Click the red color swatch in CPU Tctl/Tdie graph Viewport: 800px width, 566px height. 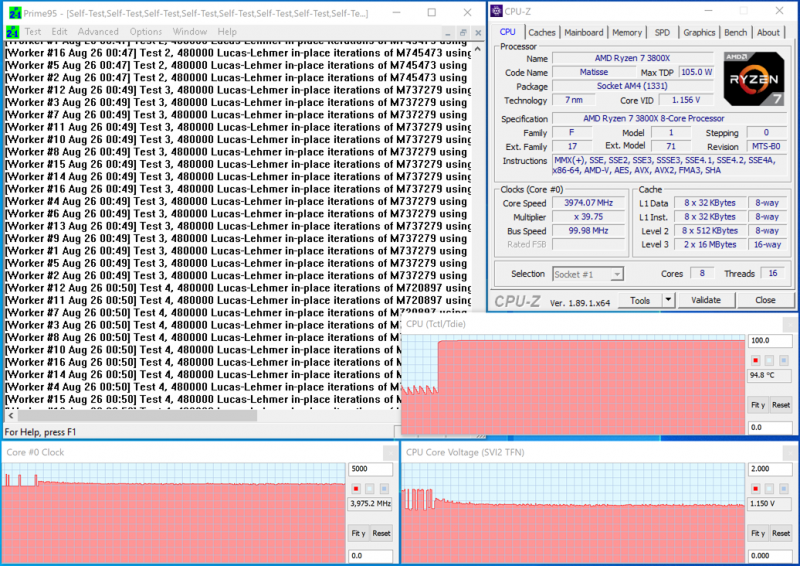click(x=756, y=360)
